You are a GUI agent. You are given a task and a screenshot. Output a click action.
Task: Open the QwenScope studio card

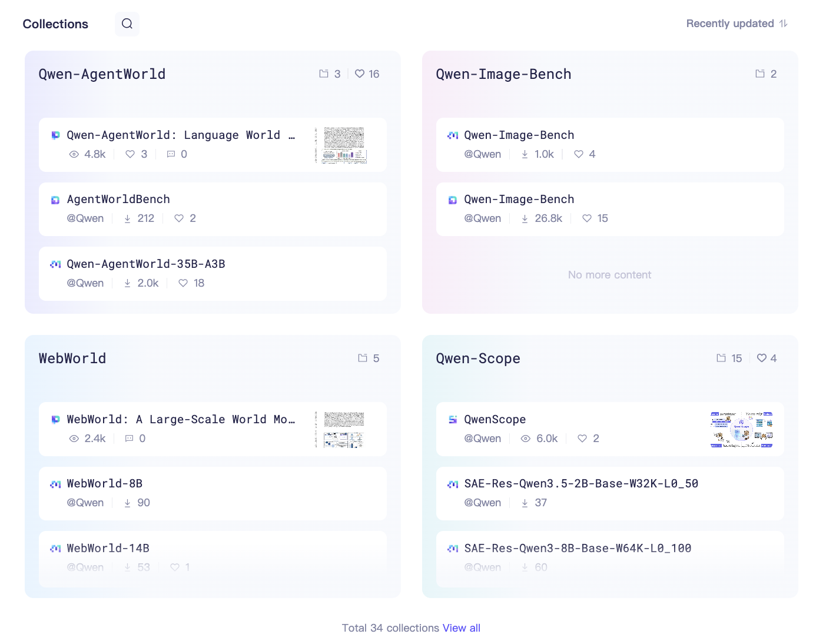[610, 429]
